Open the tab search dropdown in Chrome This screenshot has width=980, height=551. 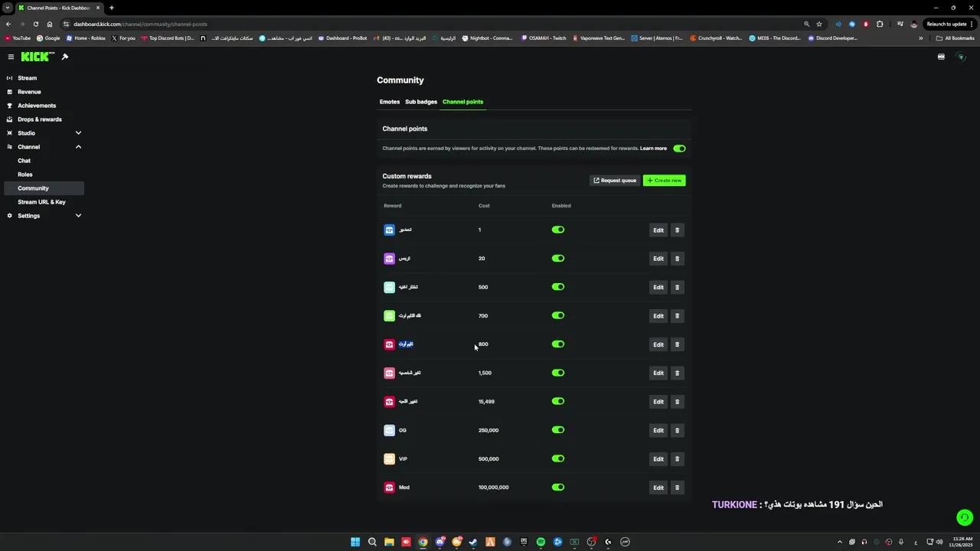click(x=8, y=8)
